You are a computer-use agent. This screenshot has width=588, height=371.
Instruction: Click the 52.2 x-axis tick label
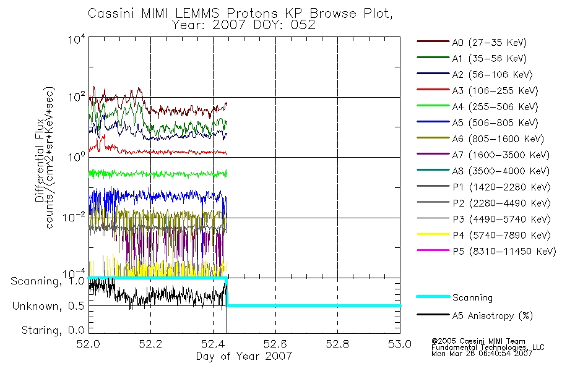(x=150, y=344)
